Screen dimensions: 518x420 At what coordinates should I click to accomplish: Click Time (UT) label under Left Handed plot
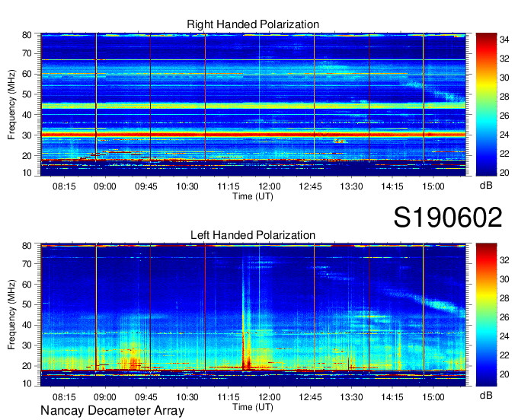click(x=253, y=407)
